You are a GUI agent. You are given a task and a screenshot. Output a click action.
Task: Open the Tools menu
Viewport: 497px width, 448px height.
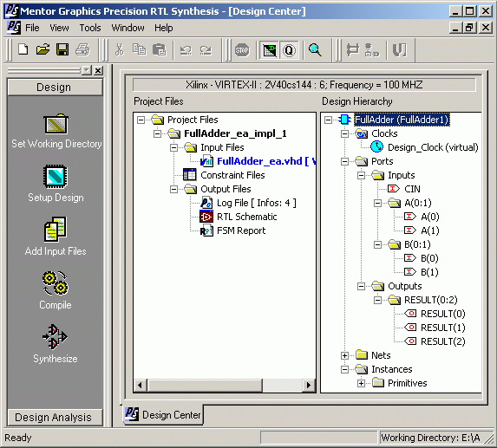pos(90,28)
